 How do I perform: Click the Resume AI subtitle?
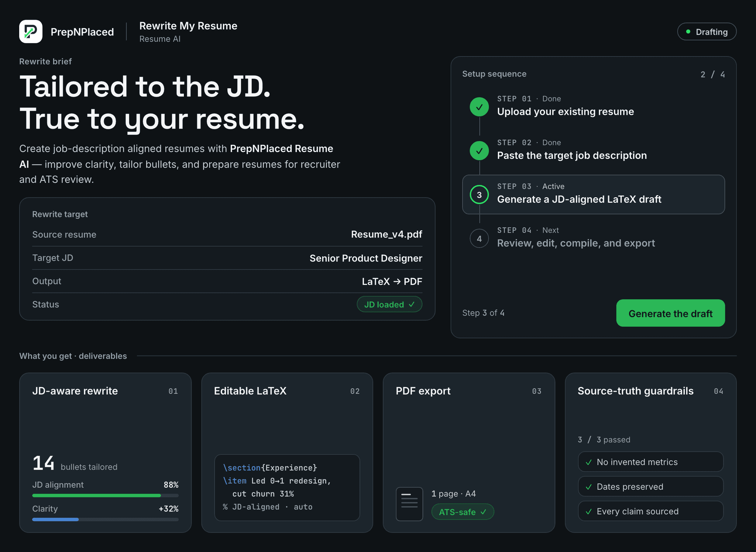(x=160, y=39)
